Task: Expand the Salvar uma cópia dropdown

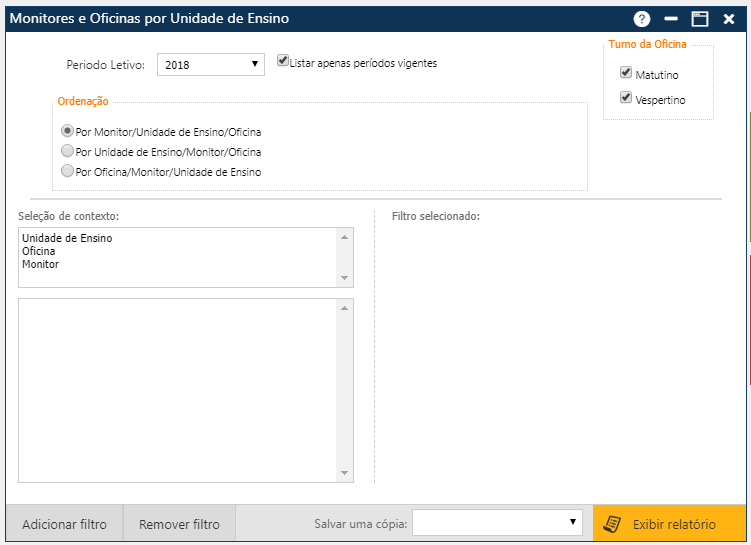Action: coord(497,522)
